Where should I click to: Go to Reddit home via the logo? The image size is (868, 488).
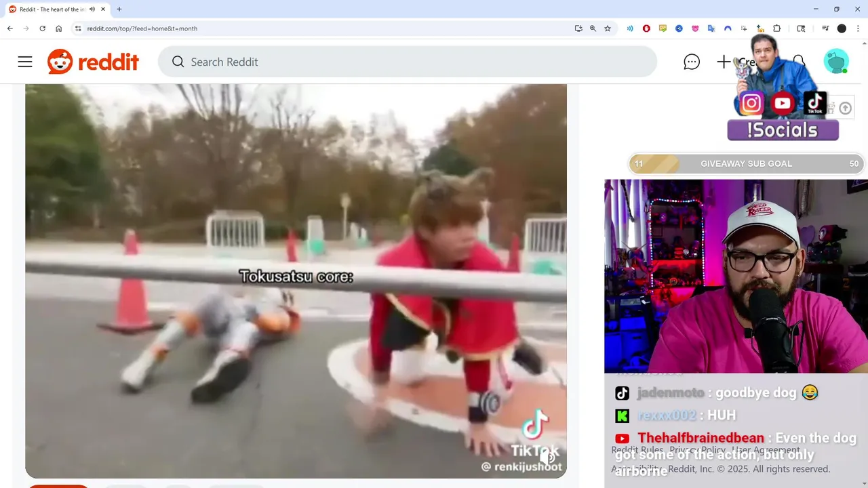93,62
